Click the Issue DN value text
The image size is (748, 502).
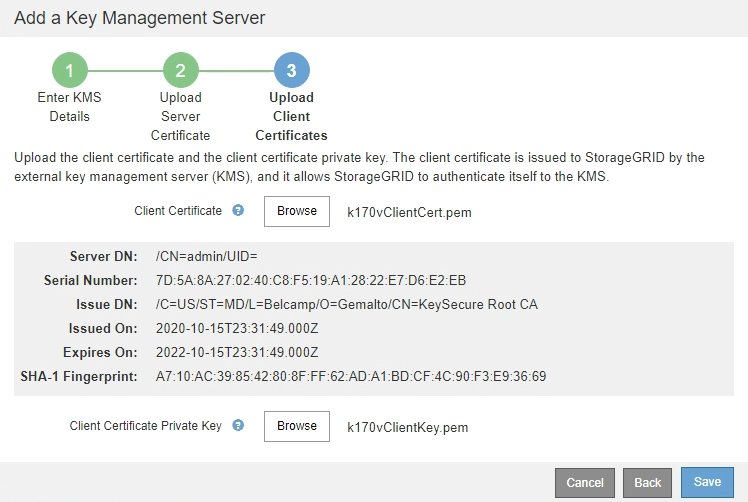(x=347, y=305)
